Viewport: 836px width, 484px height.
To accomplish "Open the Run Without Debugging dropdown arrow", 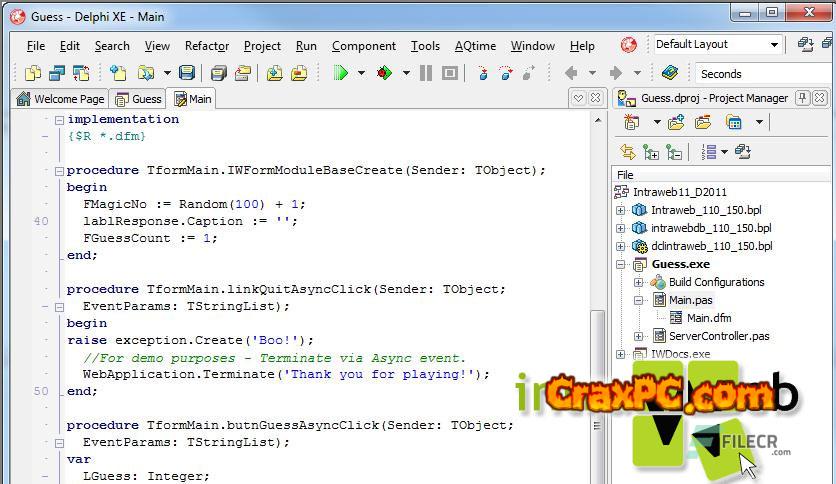I will coord(406,73).
